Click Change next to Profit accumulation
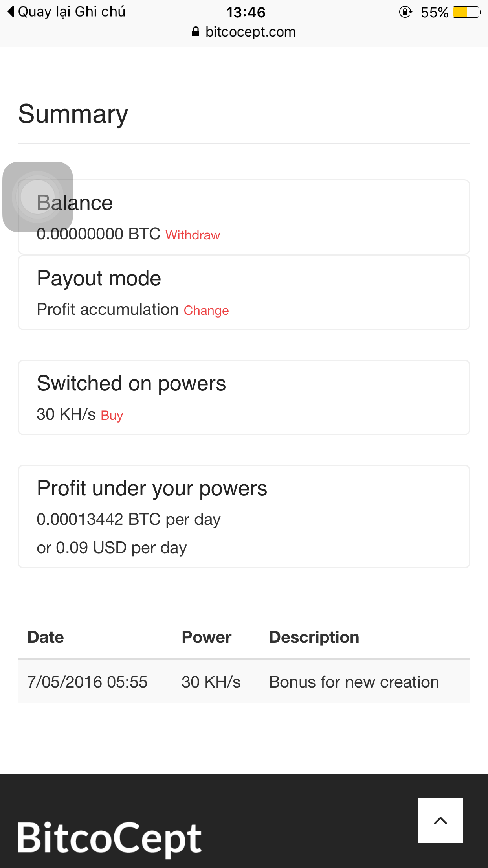This screenshot has height=868, width=488. [x=206, y=311]
